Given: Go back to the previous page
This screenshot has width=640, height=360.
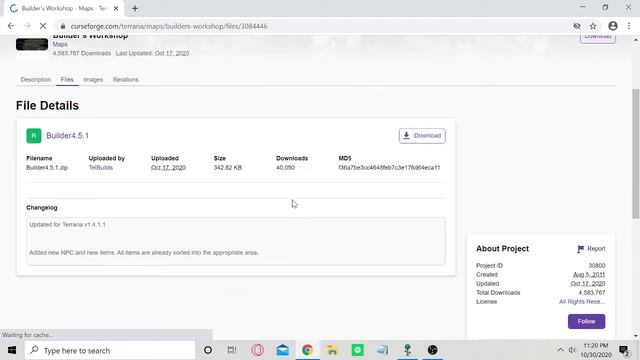Looking at the screenshot, I should point(11,26).
